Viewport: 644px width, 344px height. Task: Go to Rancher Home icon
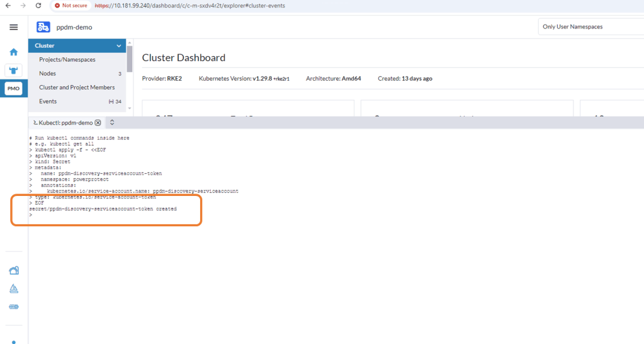(13, 52)
